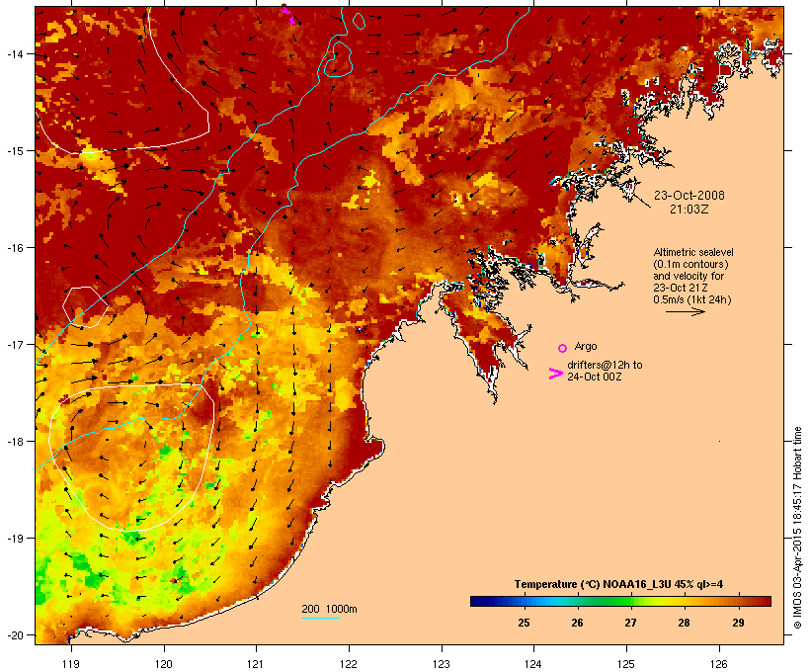The width and height of the screenshot is (810, 672).
Task: Click longitude axis label 123
Action: click(x=442, y=664)
